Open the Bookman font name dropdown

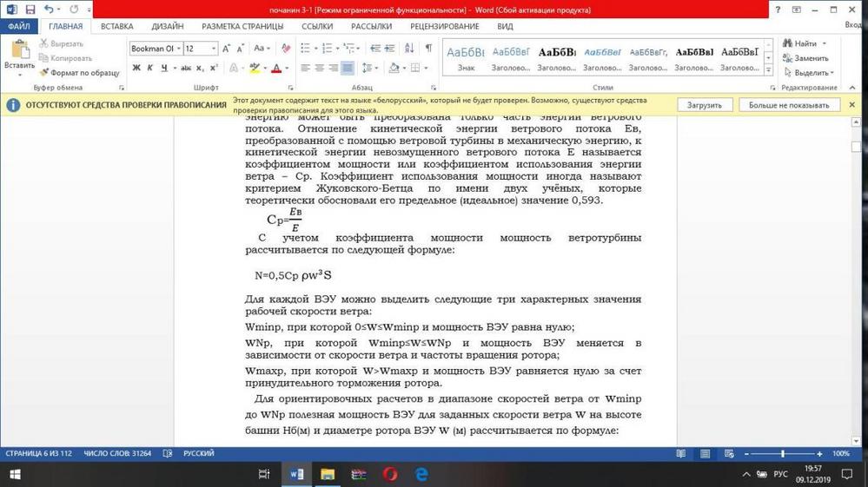178,49
